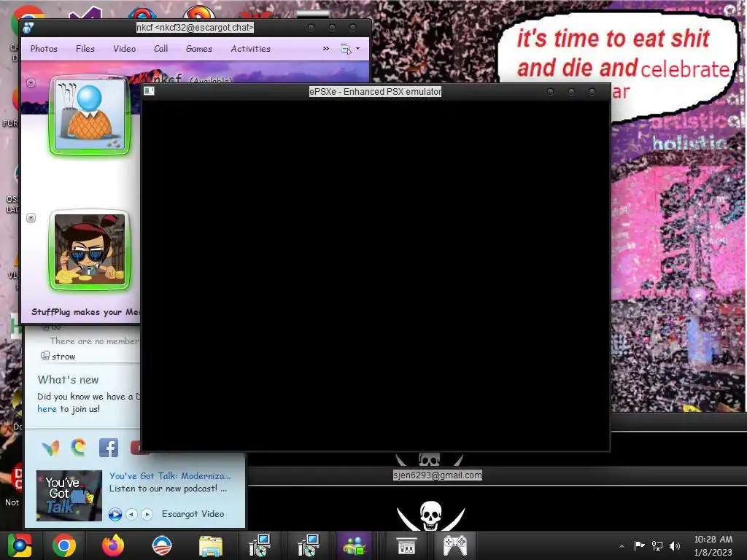Select Video in messenger conversation toolbar
This screenshot has width=747, height=560.
pos(124,49)
